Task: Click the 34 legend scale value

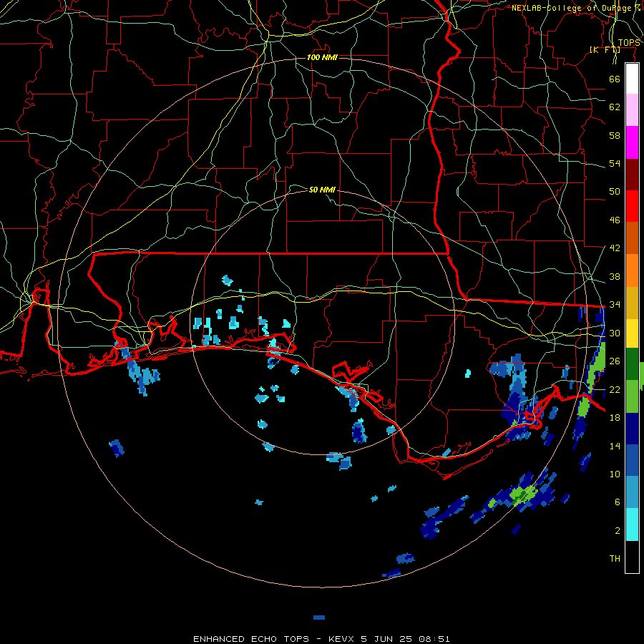Action: [615, 305]
